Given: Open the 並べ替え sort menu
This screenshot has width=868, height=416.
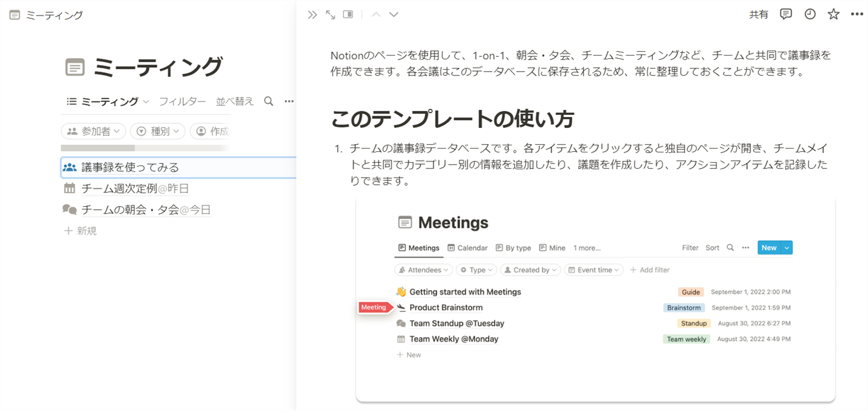Looking at the screenshot, I should 234,101.
